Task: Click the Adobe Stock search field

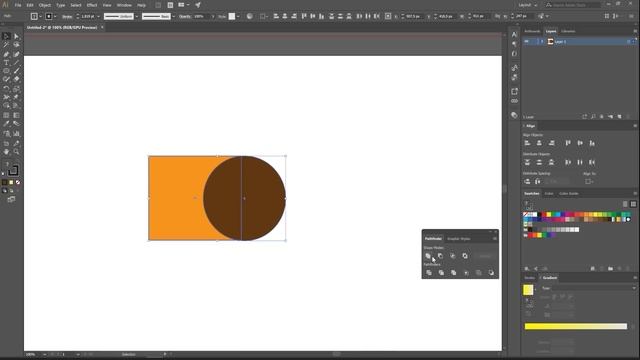Action: pos(573,5)
